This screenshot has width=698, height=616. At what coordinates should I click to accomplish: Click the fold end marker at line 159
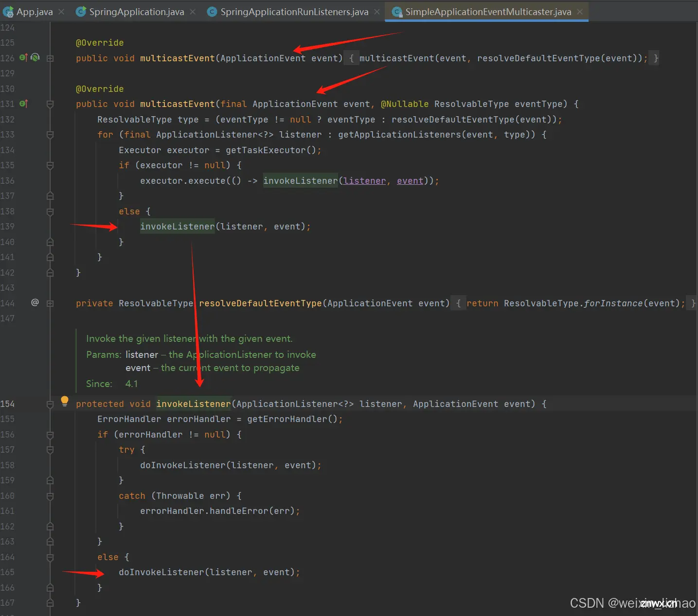[50, 480]
